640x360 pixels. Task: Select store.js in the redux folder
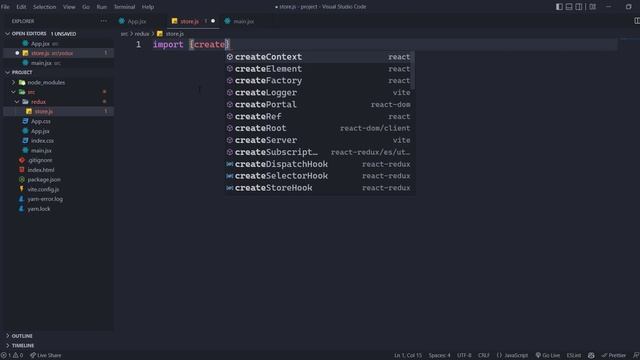[x=58, y=111]
